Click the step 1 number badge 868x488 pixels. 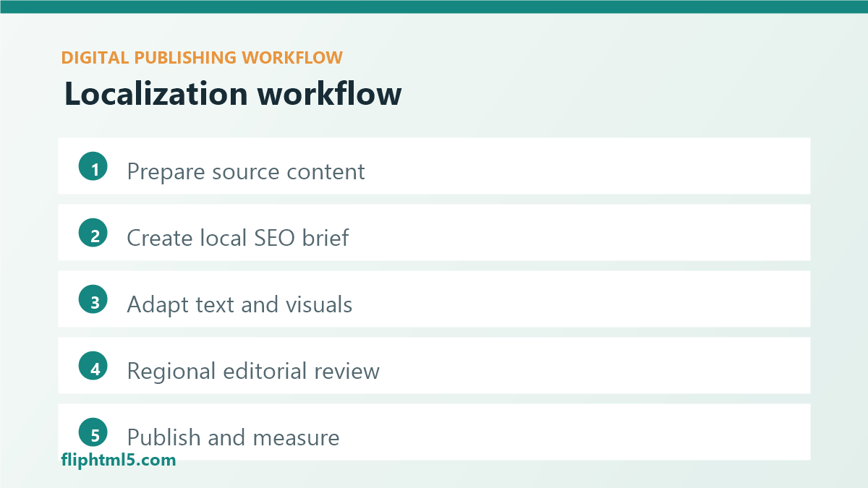coord(93,167)
